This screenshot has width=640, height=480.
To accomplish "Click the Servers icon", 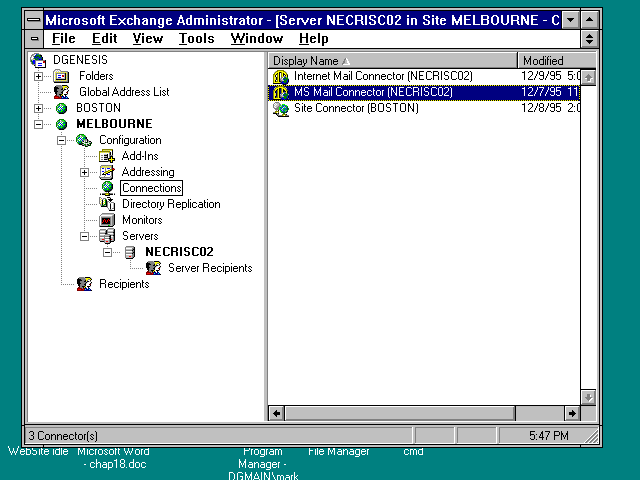I will [107, 236].
